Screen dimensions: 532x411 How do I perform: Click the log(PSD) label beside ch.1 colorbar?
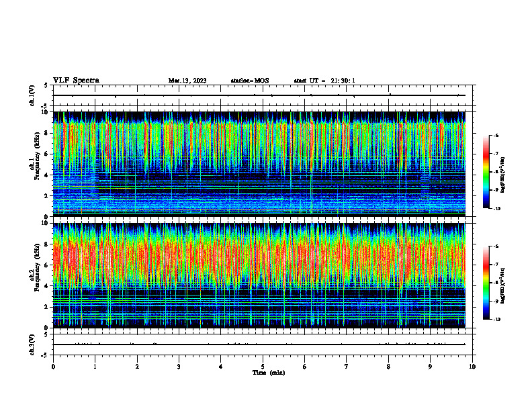click(503, 175)
